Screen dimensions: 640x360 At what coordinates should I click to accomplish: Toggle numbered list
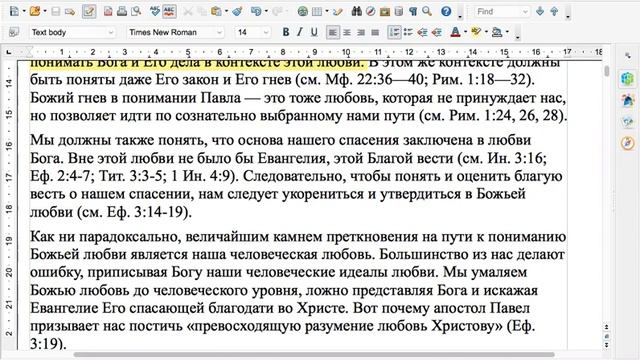click(x=394, y=32)
